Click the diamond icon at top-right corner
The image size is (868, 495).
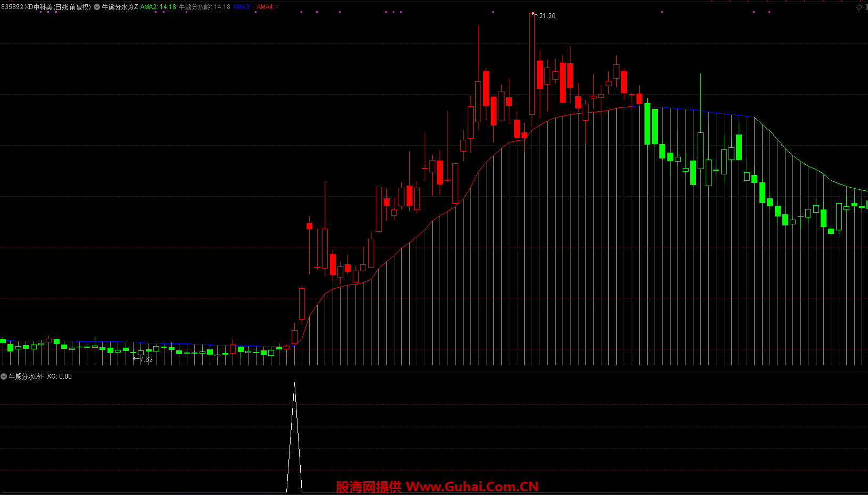pos(859,7)
